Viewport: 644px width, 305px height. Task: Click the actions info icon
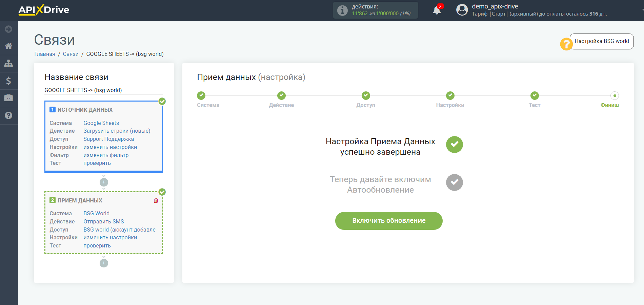pos(342,10)
